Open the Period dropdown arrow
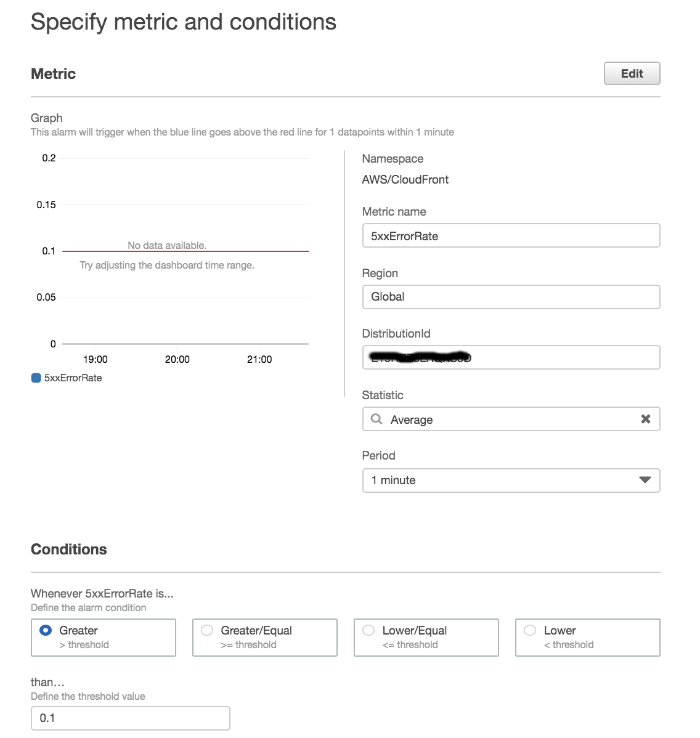Screen dimensions: 700x738 (x=645, y=480)
